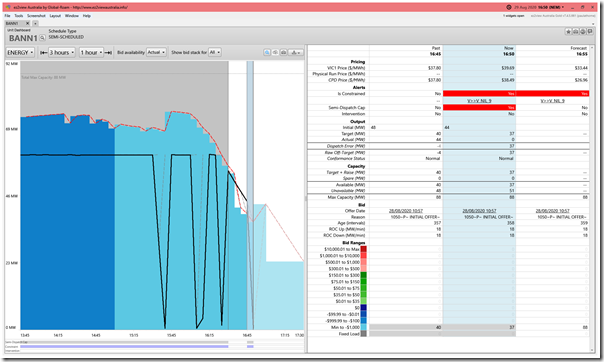Click the Fixed Load grey swatch

point(363,334)
